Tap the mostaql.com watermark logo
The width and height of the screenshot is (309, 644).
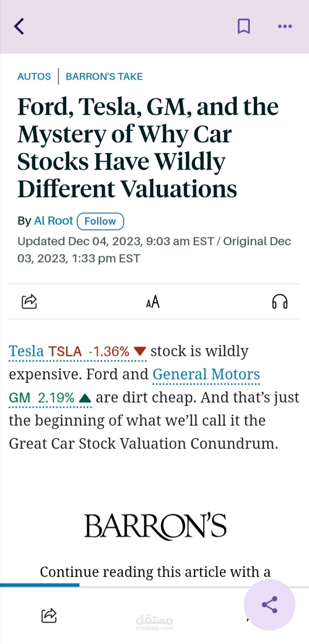[x=154, y=623]
